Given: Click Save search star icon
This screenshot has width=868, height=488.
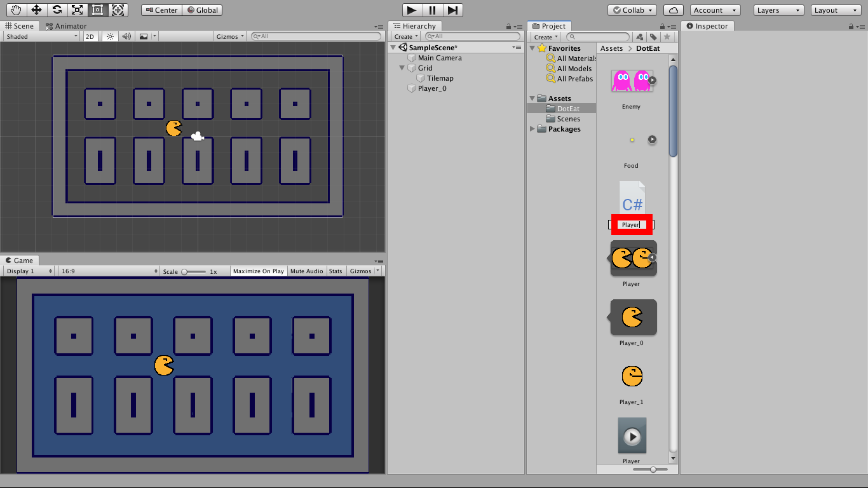Looking at the screenshot, I should point(667,37).
